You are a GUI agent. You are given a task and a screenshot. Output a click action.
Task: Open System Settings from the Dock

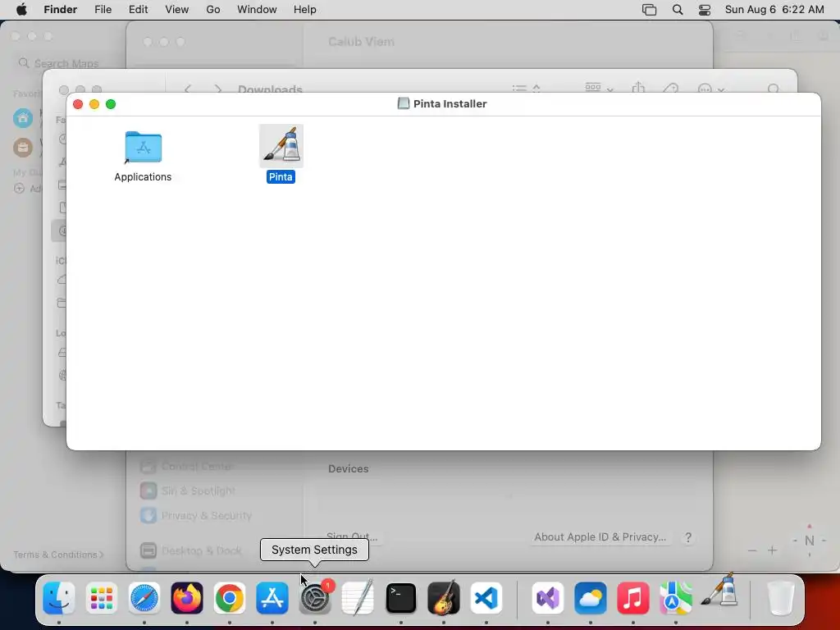coord(315,598)
